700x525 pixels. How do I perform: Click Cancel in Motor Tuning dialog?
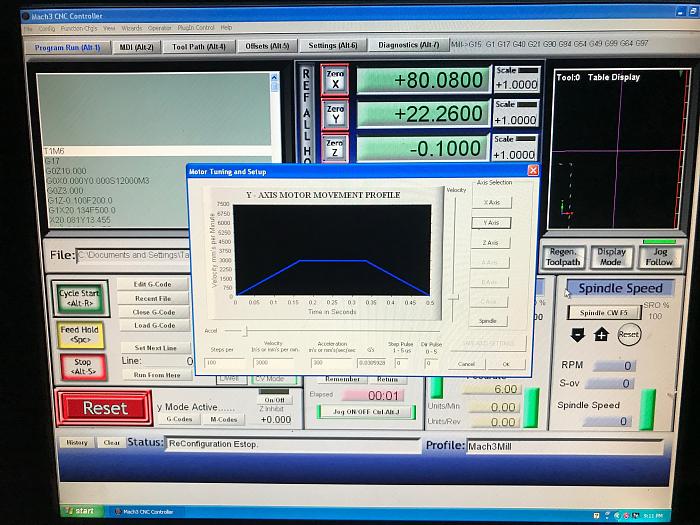pyautogui.click(x=466, y=364)
